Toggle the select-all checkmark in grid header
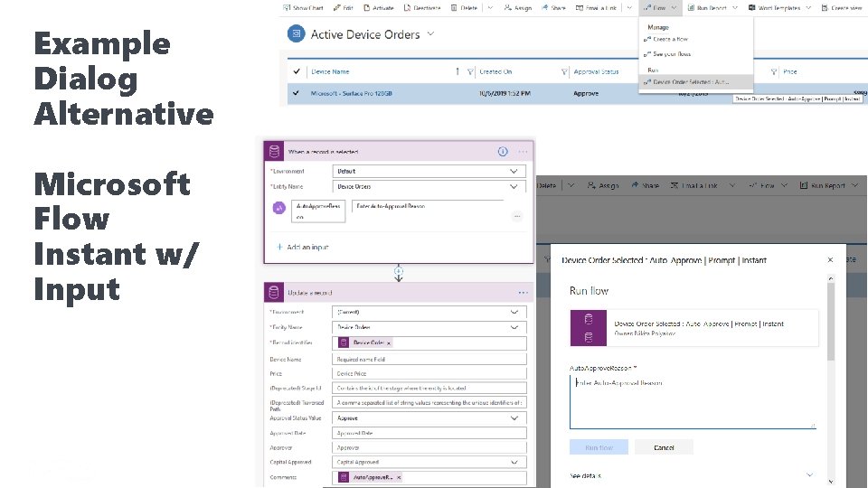 297,71
